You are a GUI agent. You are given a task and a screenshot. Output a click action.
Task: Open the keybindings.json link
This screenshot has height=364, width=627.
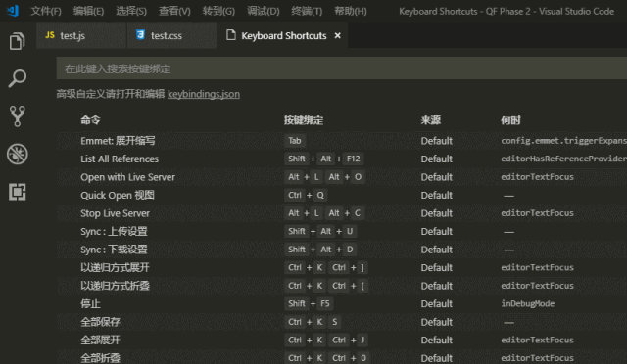tap(204, 94)
